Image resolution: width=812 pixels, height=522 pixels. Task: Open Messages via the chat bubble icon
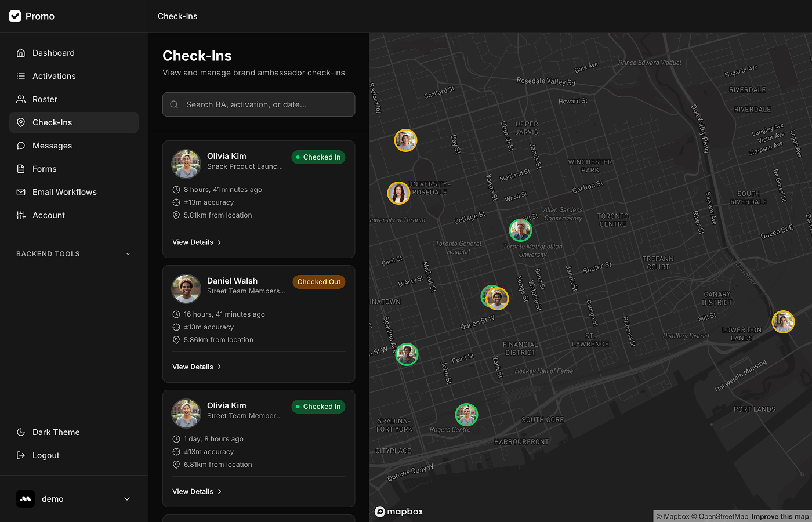point(20,145)
